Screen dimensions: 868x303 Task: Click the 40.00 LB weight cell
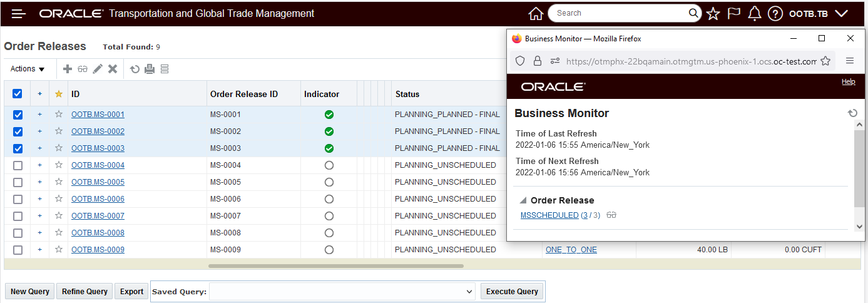coord(712,250)
